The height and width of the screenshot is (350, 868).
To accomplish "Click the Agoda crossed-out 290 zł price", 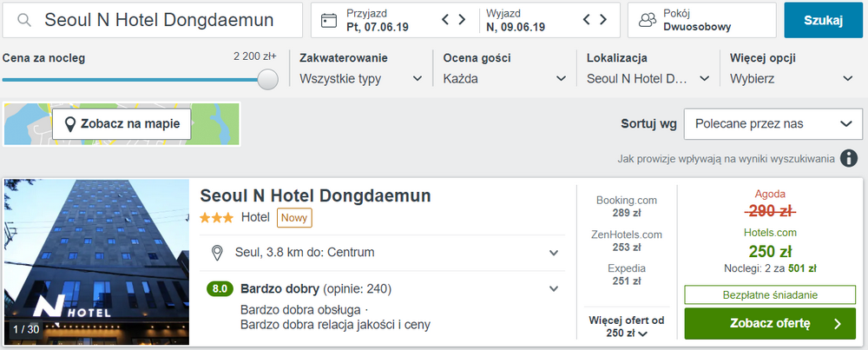I will pos(769,211).
